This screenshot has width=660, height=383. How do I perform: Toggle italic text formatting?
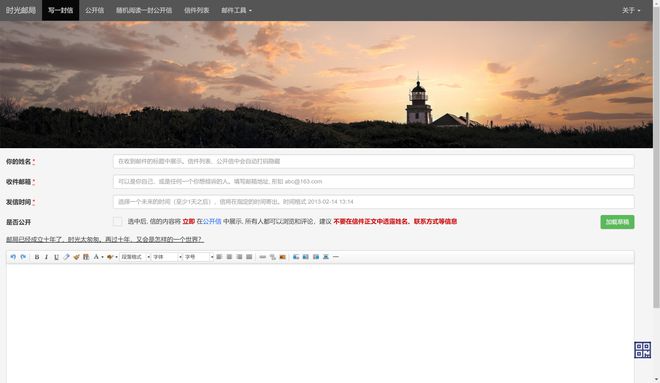(46, 257)
